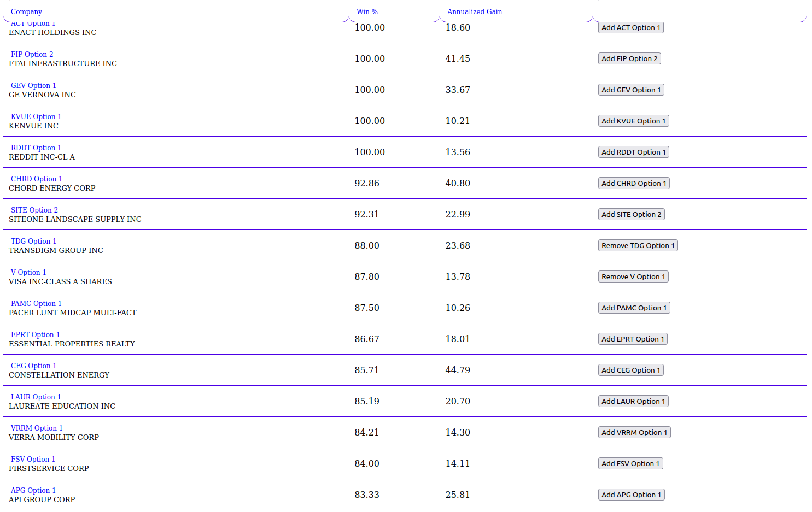Select the ENACT HOLDINGS INC company name

click(52, 32)
